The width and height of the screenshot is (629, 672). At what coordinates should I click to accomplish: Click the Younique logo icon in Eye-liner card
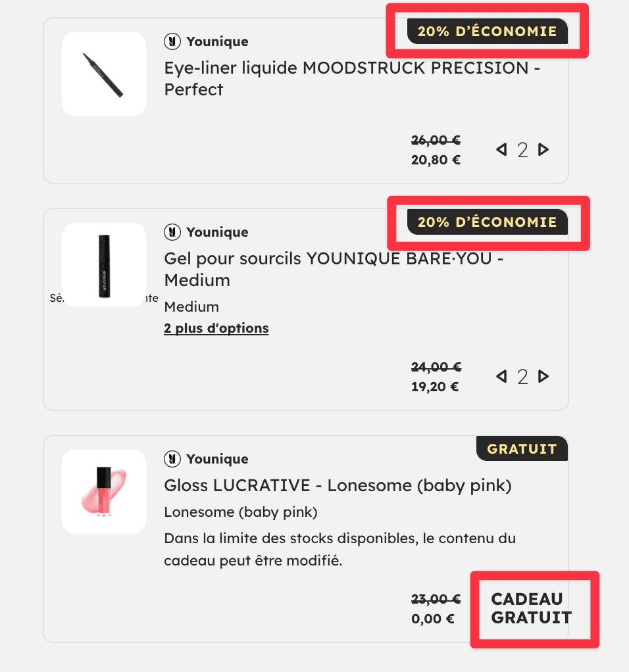point(172,41)
